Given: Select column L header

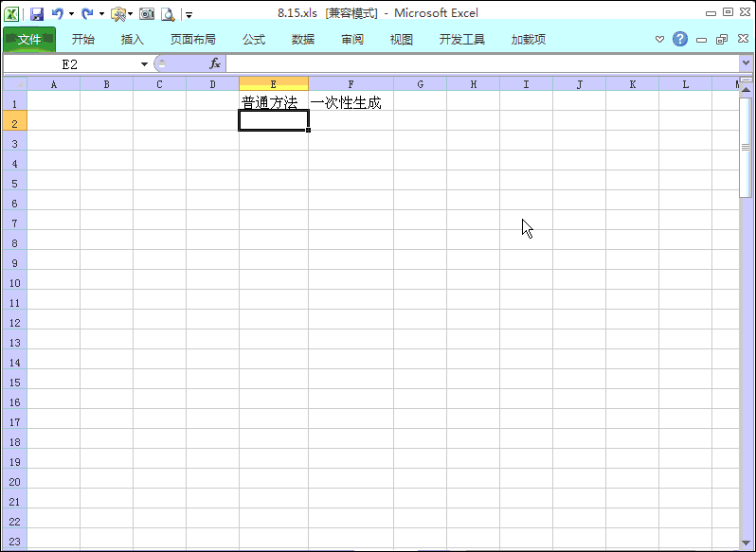Looking at the screenshot, I should coord(686,84).
